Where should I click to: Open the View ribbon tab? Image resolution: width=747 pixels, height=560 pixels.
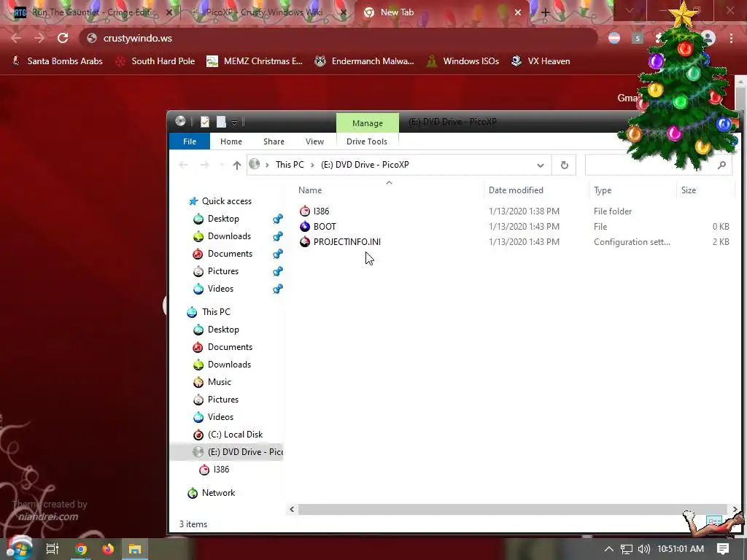314,141
